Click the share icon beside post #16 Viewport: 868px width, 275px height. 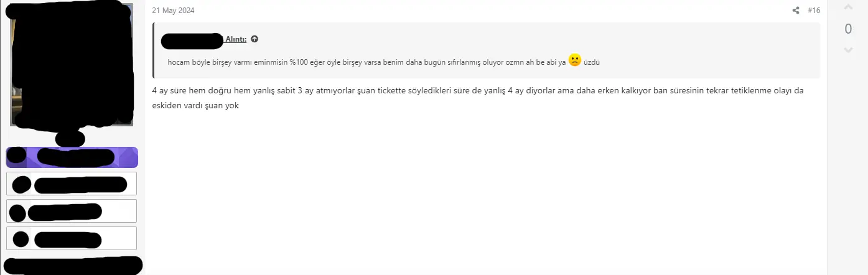pos(796,11)
